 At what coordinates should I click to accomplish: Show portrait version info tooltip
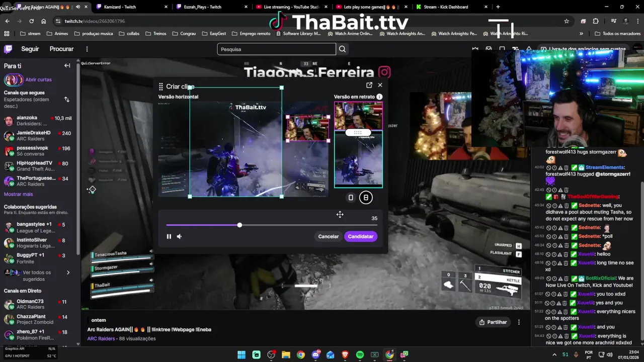pos(379,97)
